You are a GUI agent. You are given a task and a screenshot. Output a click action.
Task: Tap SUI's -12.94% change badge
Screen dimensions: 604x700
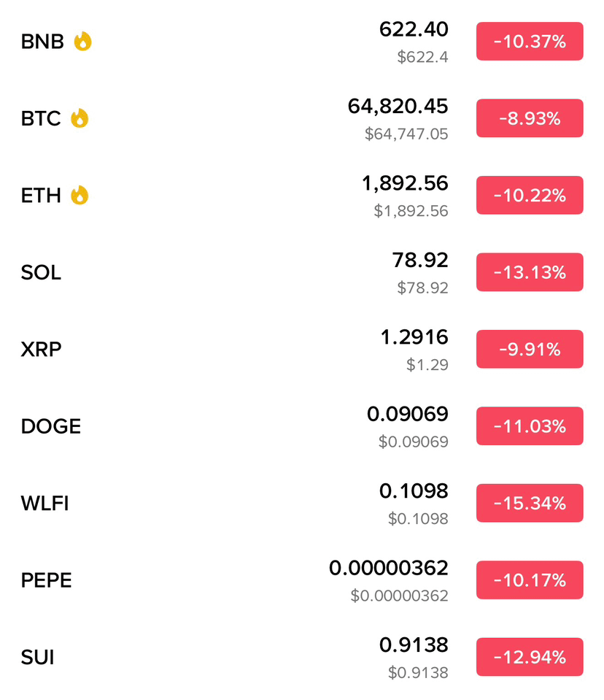(x=530, y=657)
